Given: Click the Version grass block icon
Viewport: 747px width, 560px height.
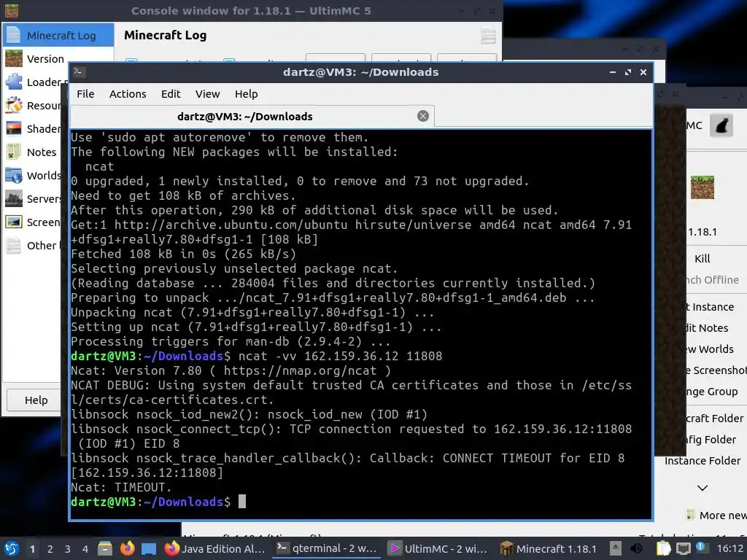Looking at the screenshot, I should point(14,58).
